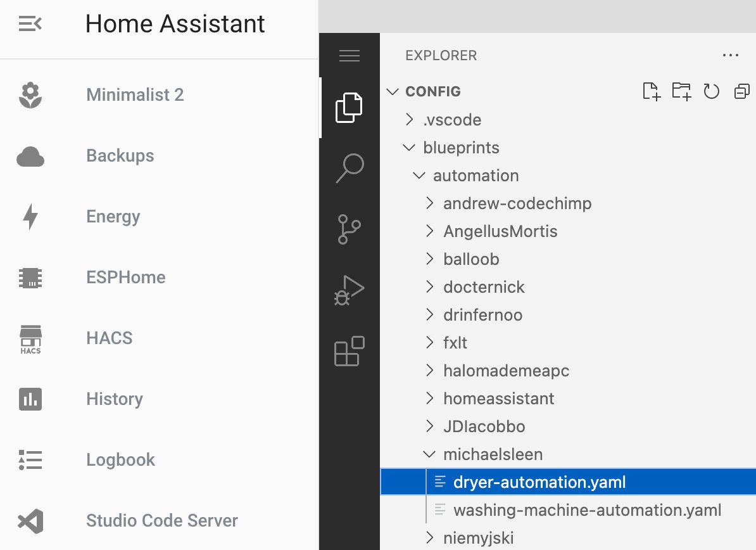The image size is (756, 550).
Task: Collapse the blueprints folder
Action: click(409, 148)
